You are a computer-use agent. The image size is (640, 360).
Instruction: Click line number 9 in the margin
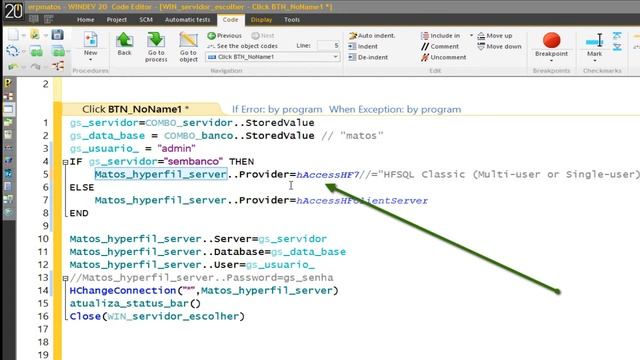45,226
